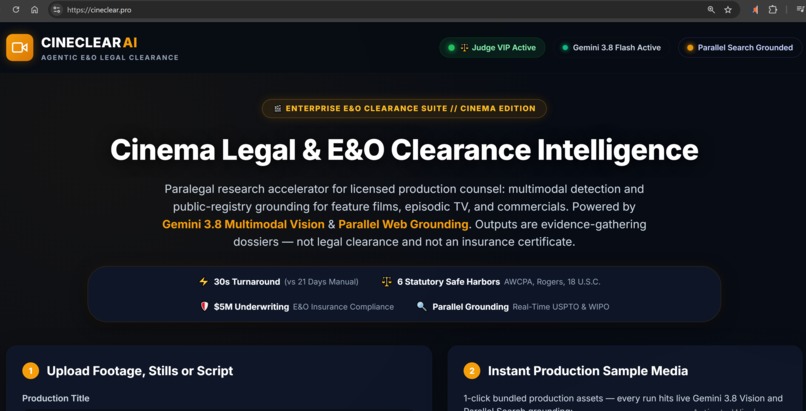This screenshot has height=411, width=806.
Task: Go to browser home page icon
Action: pos(34,10)
